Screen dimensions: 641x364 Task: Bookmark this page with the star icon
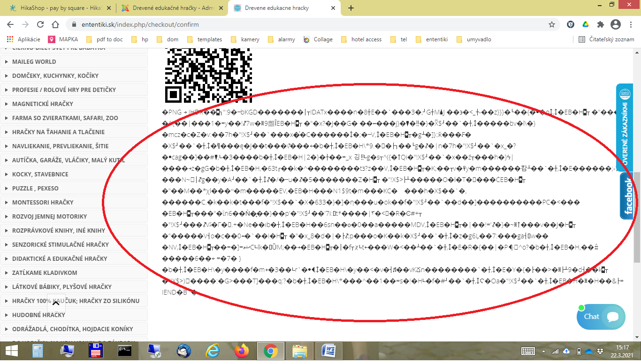(x=552, y=24)
